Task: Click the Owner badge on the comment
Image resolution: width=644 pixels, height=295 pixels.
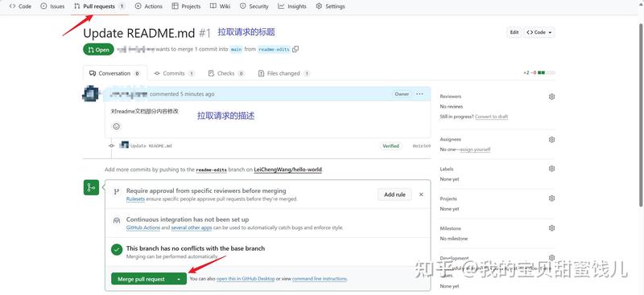Action: pyautogui.click(x=402, y=94)
